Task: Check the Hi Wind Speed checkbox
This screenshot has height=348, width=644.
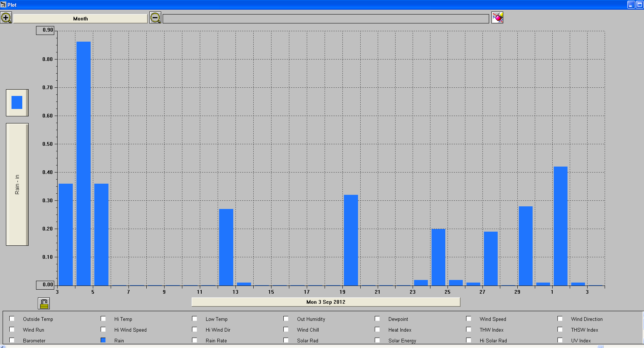Action: [103, 329]
